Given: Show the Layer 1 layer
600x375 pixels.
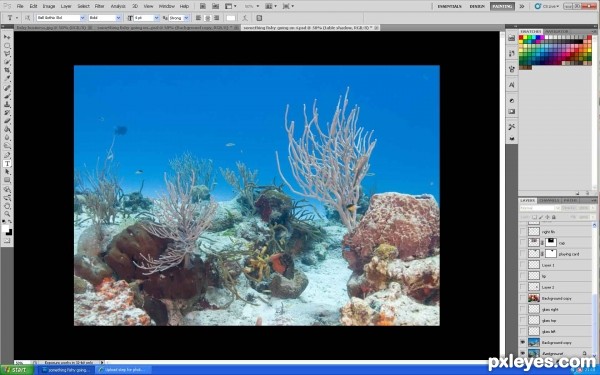Looking at the screenshot, I should pyautogui.click(x=523, y=265).
